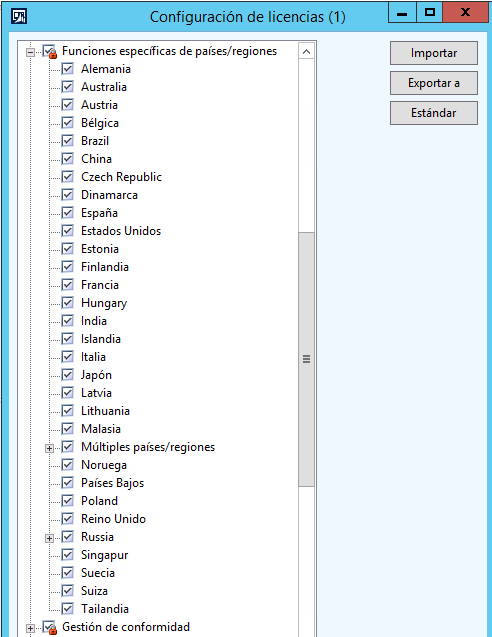
Task: Expand the Gestión de conformidad node
Action: click(x=30, y=628)
